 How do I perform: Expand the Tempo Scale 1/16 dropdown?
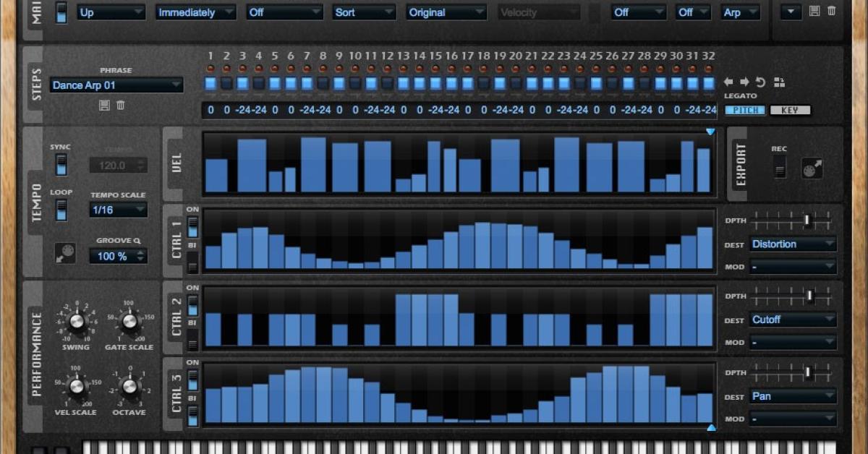(118, 210)
